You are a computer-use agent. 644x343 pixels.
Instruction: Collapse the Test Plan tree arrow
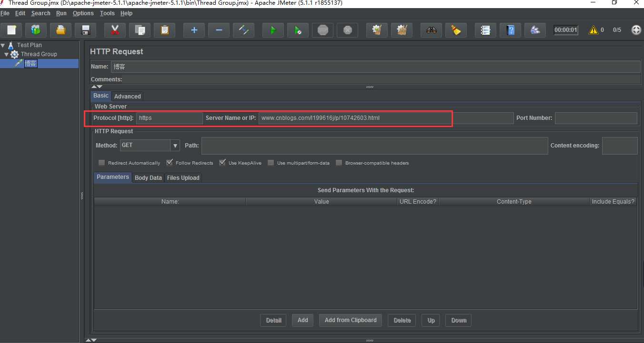pos(3,45)
